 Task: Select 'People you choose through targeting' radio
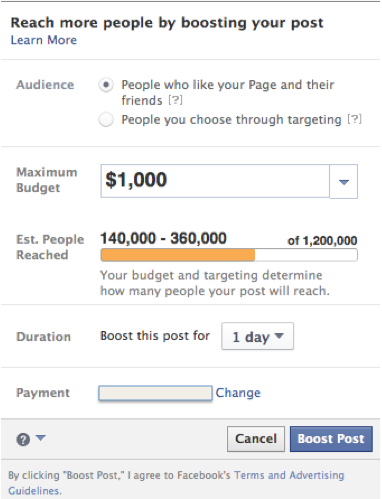click(x=106, y=120)
